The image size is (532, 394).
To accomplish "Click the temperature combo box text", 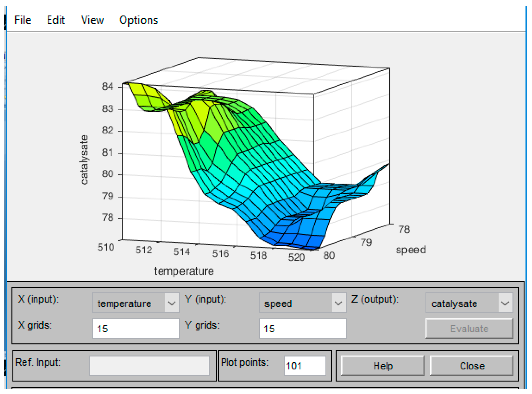I will [125, 304].
